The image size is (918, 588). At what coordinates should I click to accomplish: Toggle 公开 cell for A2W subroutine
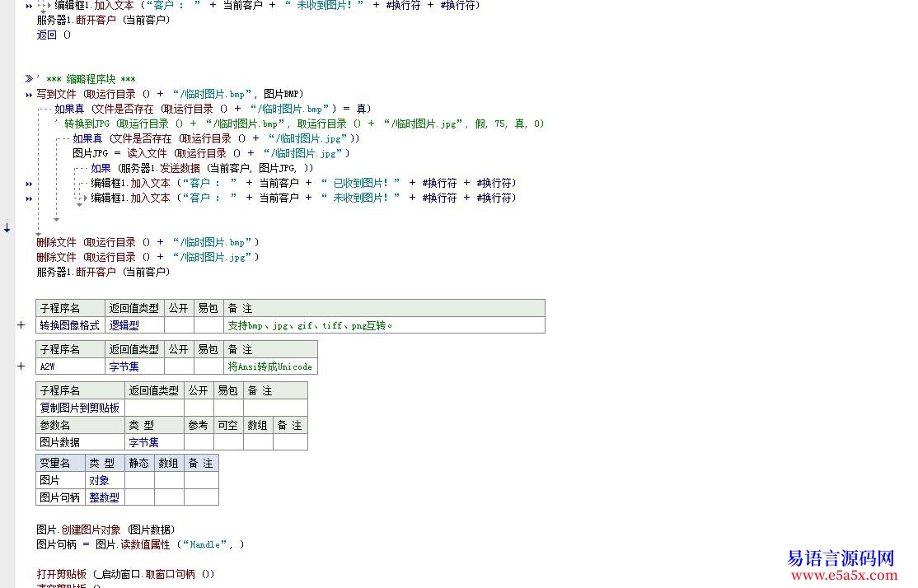[x=179, y=366]
